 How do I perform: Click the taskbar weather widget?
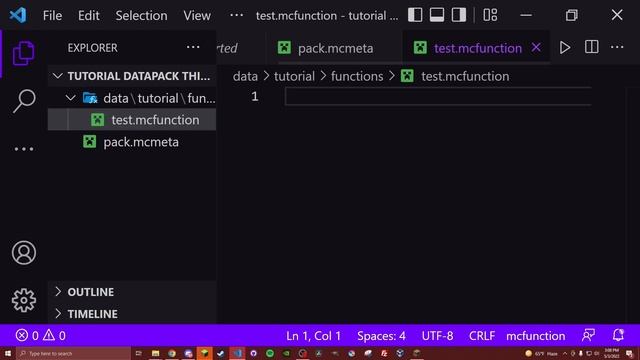pyautogui.click(x=542, y=353)
